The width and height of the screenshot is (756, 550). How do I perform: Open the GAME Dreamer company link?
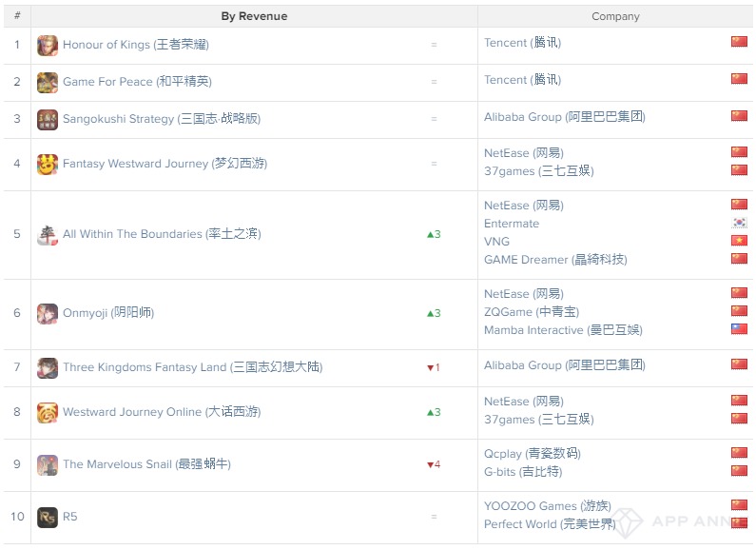(x=555, y=260)
